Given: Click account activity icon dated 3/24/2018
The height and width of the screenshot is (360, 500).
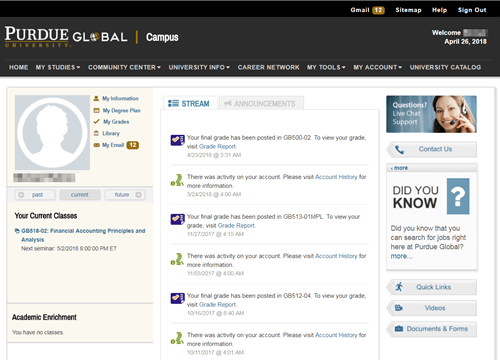Looking at the screenshot, I should 177,180.
